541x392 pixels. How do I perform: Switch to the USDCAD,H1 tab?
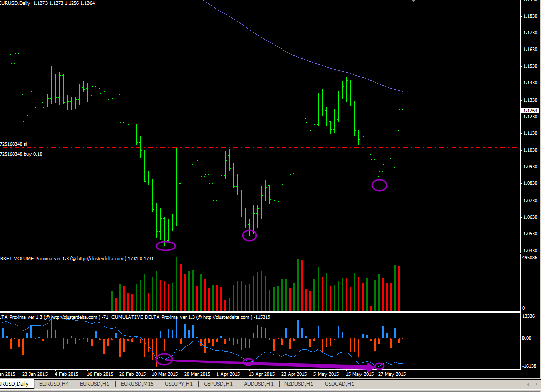point(339,384)
